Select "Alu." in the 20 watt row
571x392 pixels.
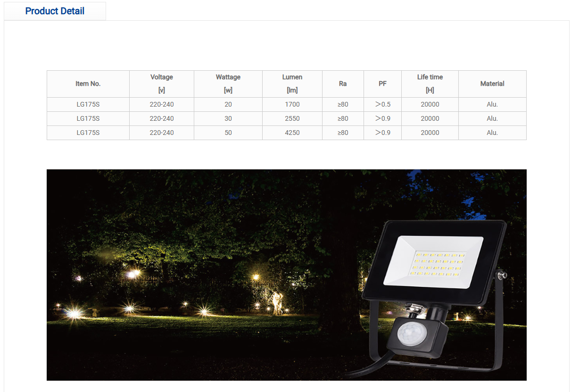coord(492,105)
